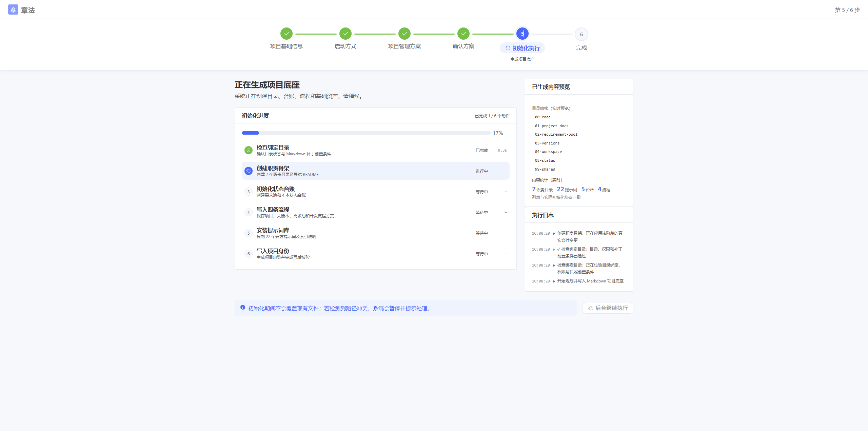The width and height of the screenshot is (868, 431).
Task: Click the 04-workspace directory entry
Action: (548, 152)
